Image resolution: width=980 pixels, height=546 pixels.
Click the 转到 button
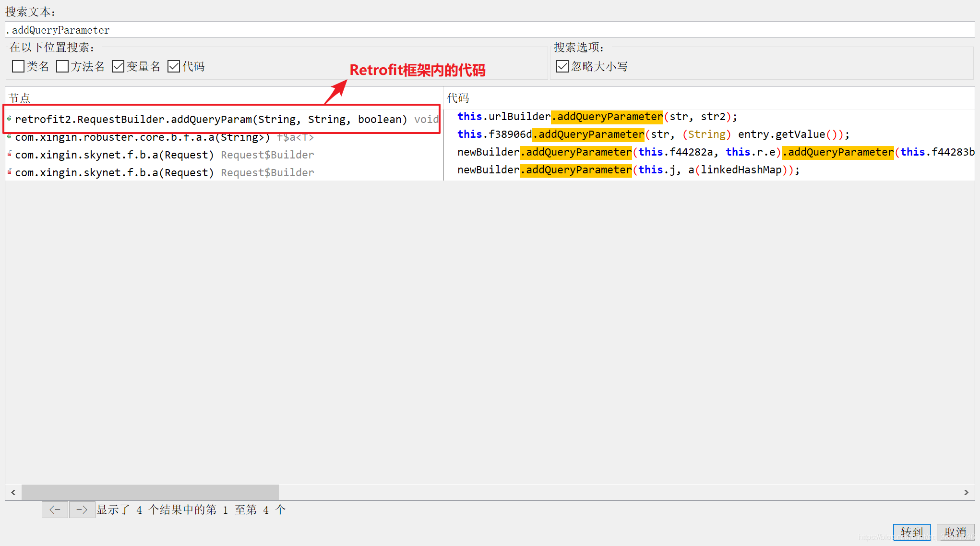[911, 532]
